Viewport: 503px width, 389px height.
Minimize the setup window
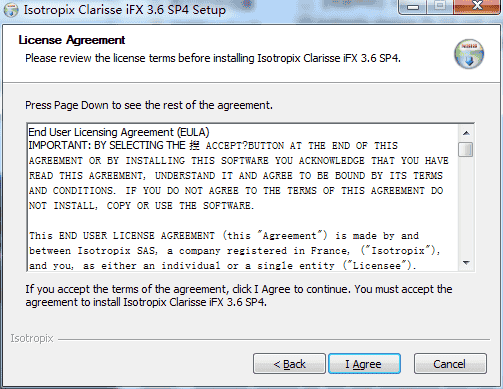click(413, 7)
